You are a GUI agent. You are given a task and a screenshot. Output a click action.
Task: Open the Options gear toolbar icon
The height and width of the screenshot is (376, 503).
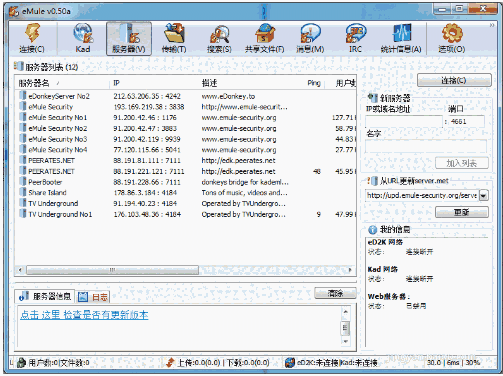tap(452, 33)
